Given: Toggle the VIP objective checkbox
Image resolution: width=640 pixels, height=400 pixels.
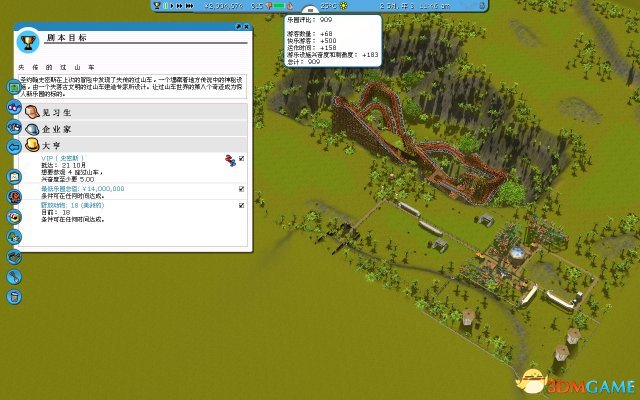Looking at the screenshot, I should (241, 158).
